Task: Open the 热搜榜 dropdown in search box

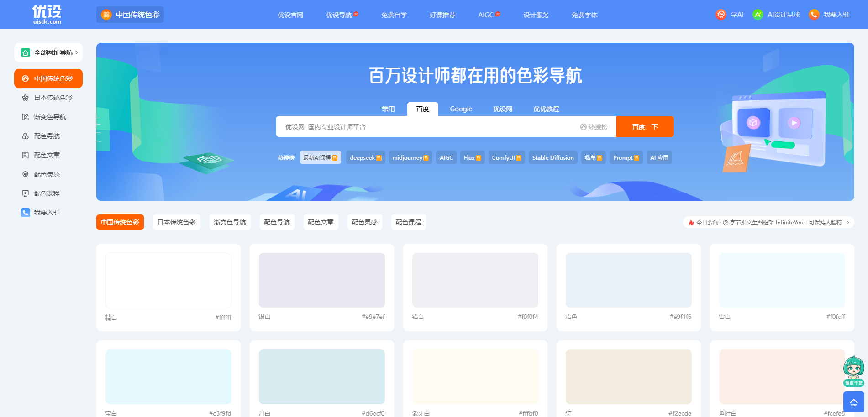Action: tap(594, 126)
